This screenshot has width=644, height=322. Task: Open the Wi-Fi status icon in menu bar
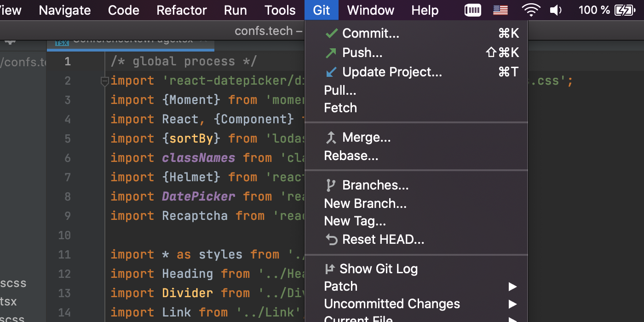pyautogui.click(x=531, y=10)
